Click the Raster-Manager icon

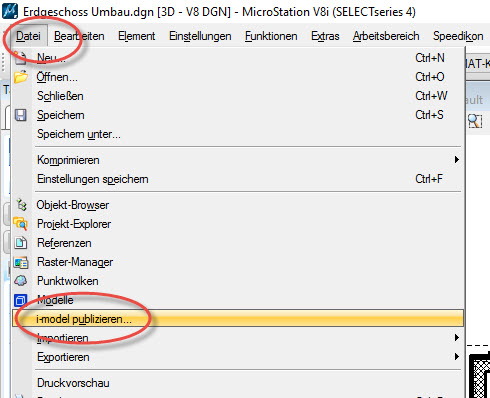pos(21,262)
